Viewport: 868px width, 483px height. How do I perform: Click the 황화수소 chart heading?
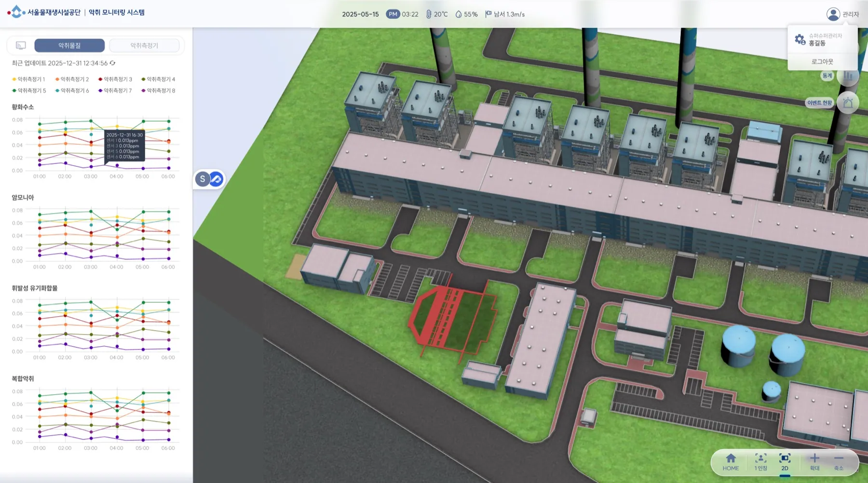click(23, 107)
